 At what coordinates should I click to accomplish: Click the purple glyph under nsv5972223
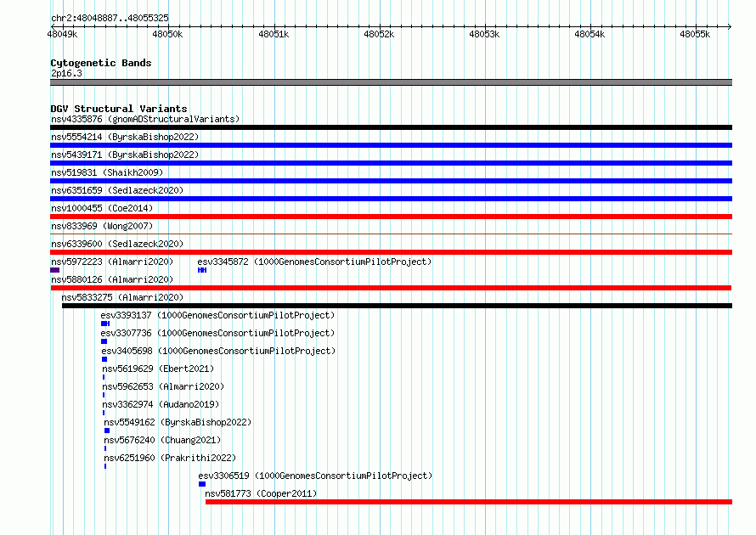(54, 270)
